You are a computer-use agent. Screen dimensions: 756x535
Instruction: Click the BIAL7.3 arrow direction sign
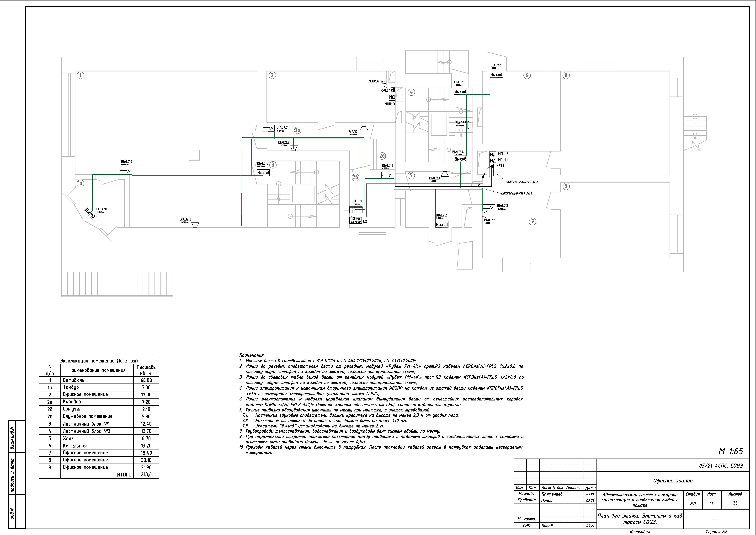click(x=489, y=208)
